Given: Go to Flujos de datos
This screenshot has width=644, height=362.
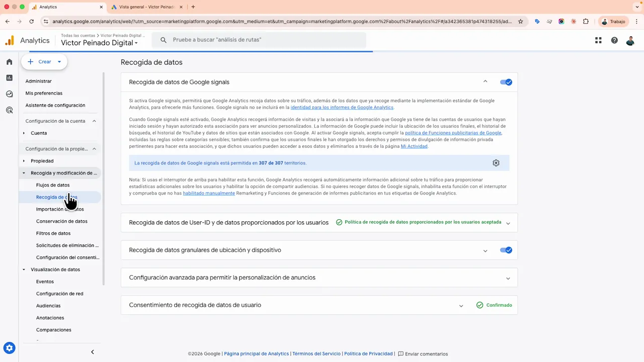Looking at the screenshot, I should pyautogui.click(x=53, y=185).
